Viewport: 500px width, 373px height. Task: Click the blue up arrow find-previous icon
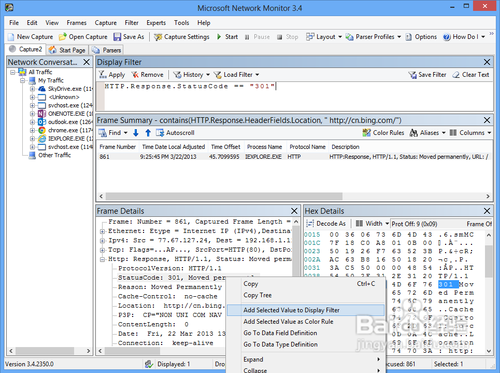tap(148, 133)
